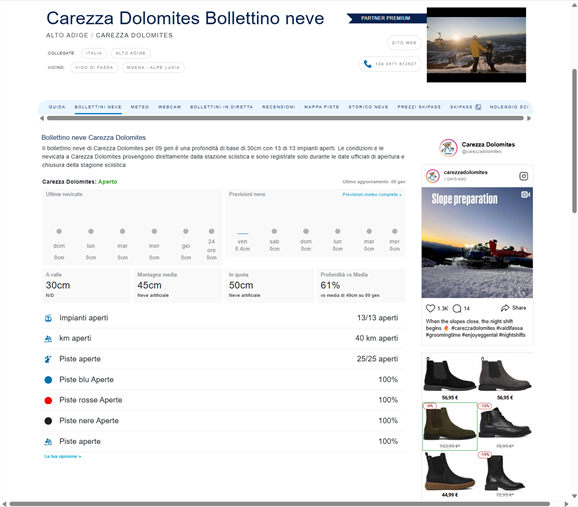
Task: Click the horizontal tab bar scrollbar
Action: 285,118
